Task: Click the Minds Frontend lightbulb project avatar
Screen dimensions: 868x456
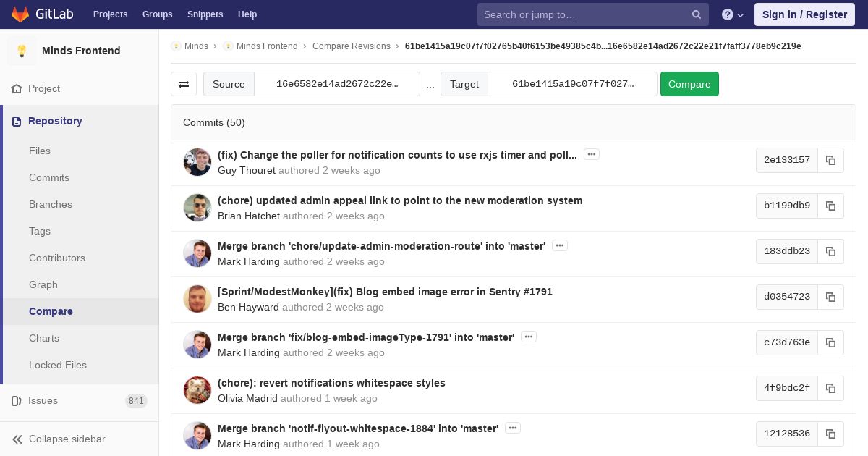Action: 22,51
